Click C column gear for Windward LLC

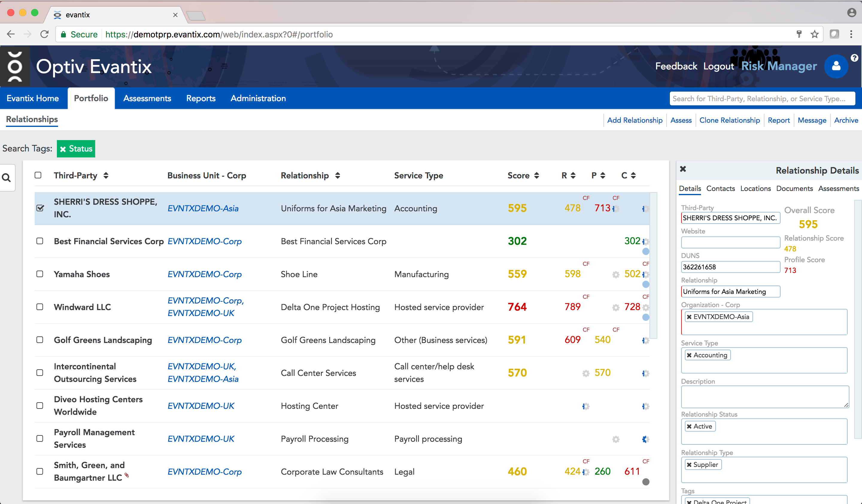tap(646, 307)
